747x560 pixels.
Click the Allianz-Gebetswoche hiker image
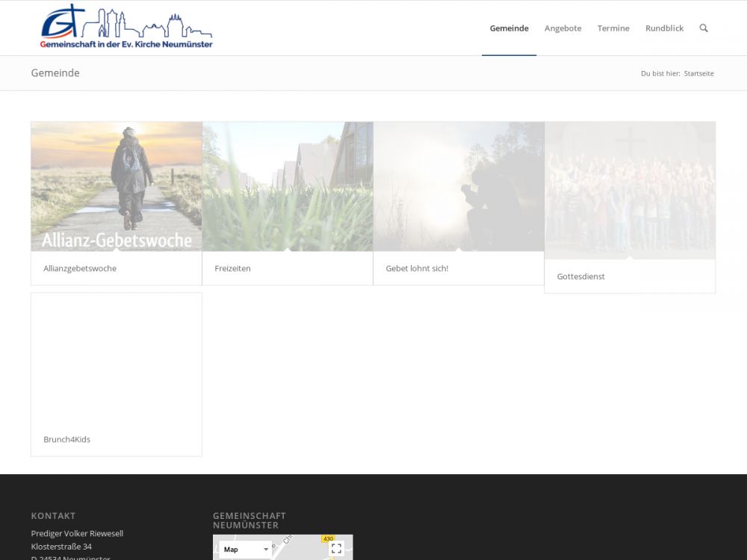(117, 187)
